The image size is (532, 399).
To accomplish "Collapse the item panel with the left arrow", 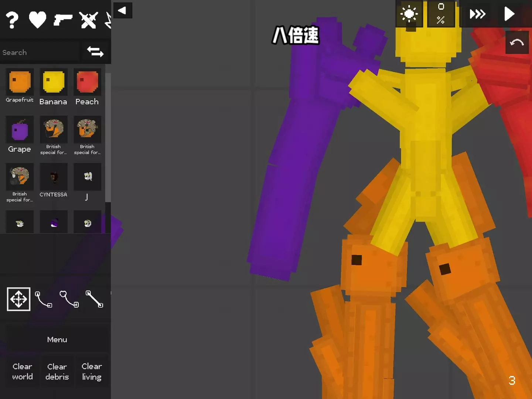I will [x=122, y=10].
